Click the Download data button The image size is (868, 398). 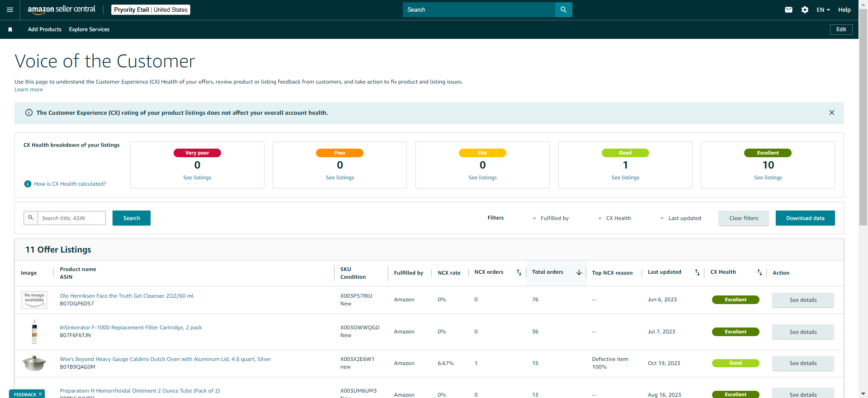[805, 218]
